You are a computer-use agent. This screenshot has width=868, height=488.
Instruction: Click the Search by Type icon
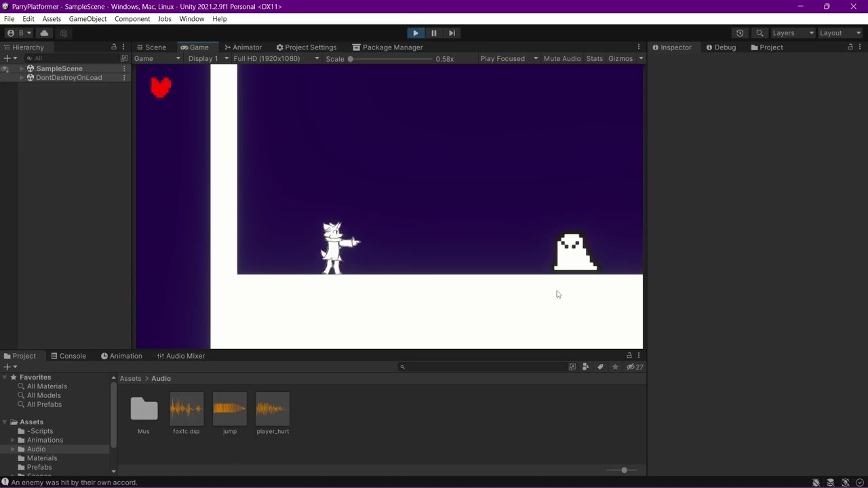tap(586, 367)
